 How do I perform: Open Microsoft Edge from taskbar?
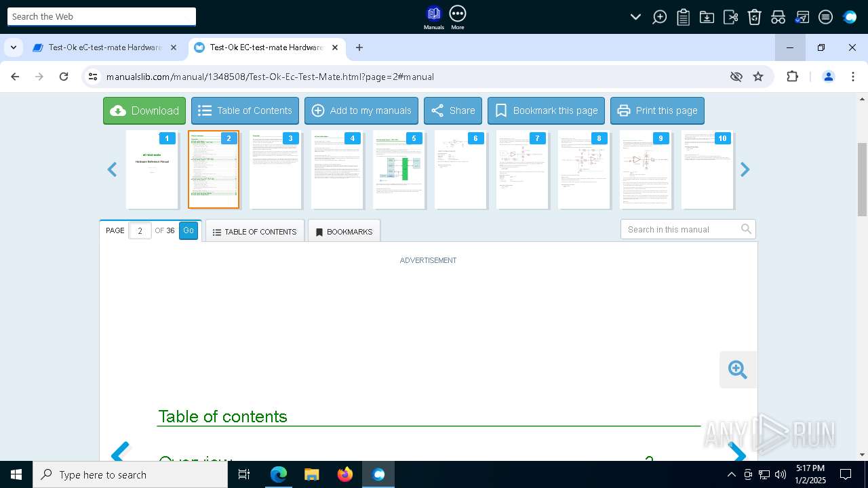click(x=279, y=474)
